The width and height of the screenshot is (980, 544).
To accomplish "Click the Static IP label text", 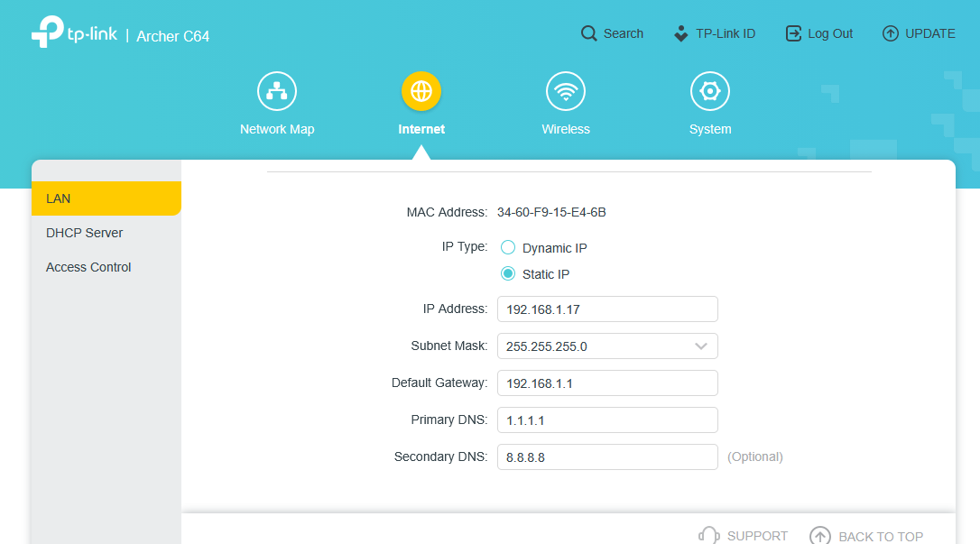I will 546,274.
